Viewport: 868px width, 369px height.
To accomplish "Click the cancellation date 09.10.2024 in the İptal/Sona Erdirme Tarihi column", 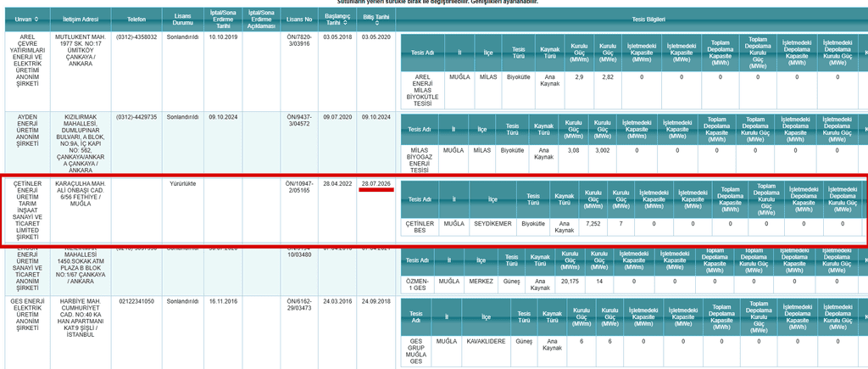I will pos(223,117).
